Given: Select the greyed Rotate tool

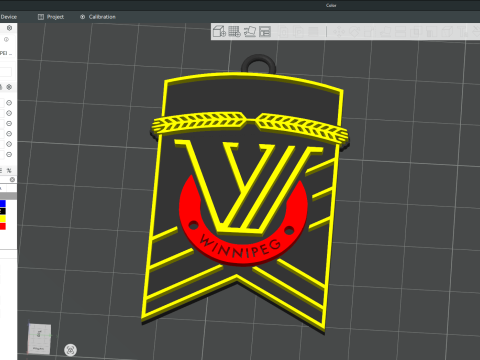Looking at the screenshot, I should (x=354, y=32).
